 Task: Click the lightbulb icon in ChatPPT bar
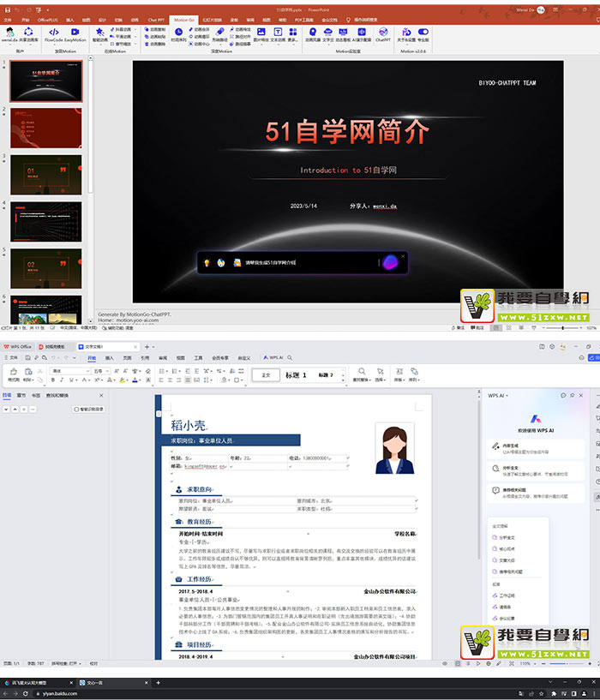(207, 262)
